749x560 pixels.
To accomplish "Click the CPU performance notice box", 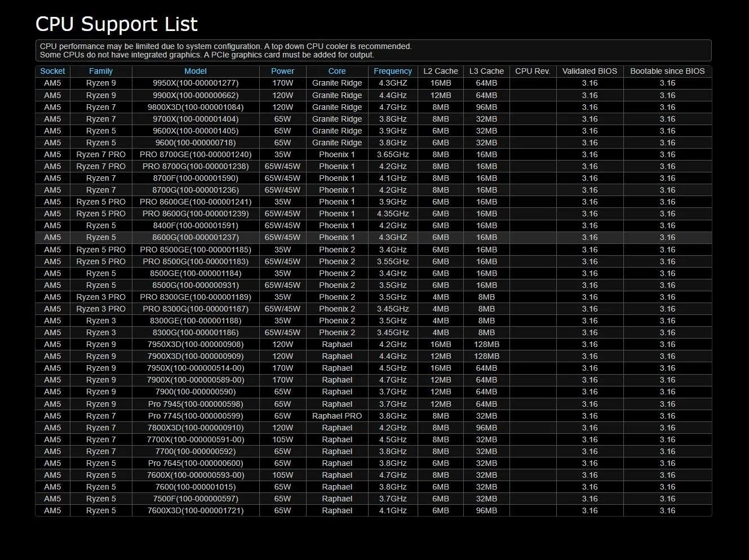I will (373, 51).
